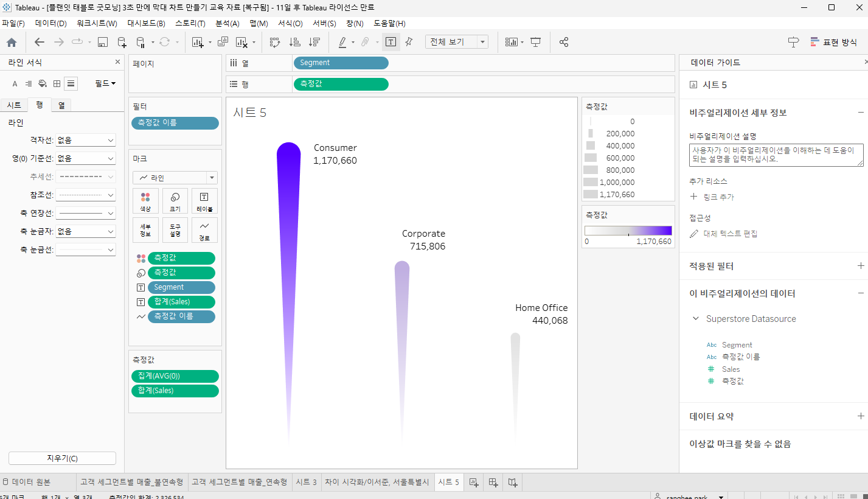Click the 측정값 이름 filter pill
868x499 pixels.
coord(175,123)
